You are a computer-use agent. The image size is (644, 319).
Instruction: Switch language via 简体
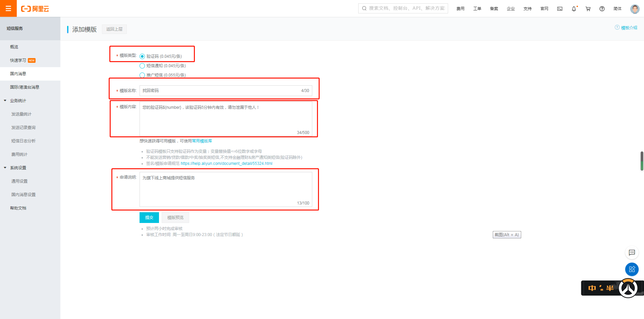(x=618, y=9)
